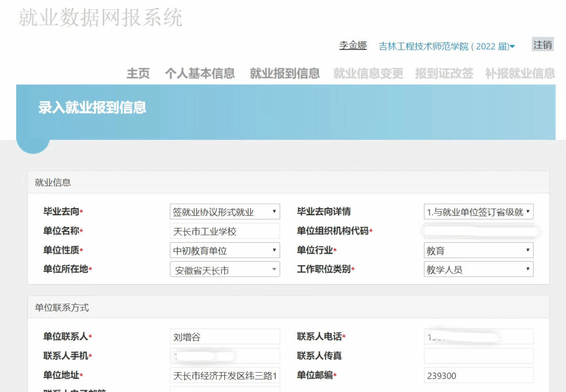Click the 单位名称 input field
The width and height of the screenshot is (566, 392).
point(225,231)
